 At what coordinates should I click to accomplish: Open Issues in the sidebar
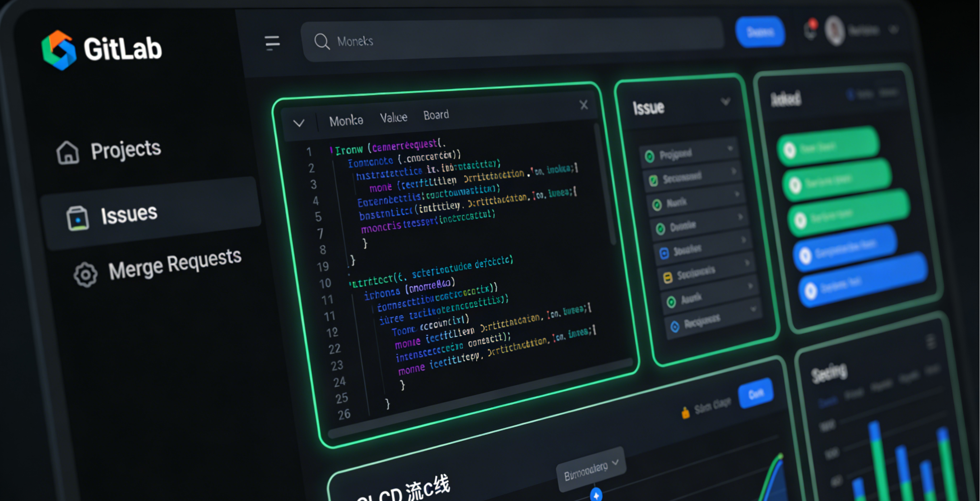coord(152,213)
